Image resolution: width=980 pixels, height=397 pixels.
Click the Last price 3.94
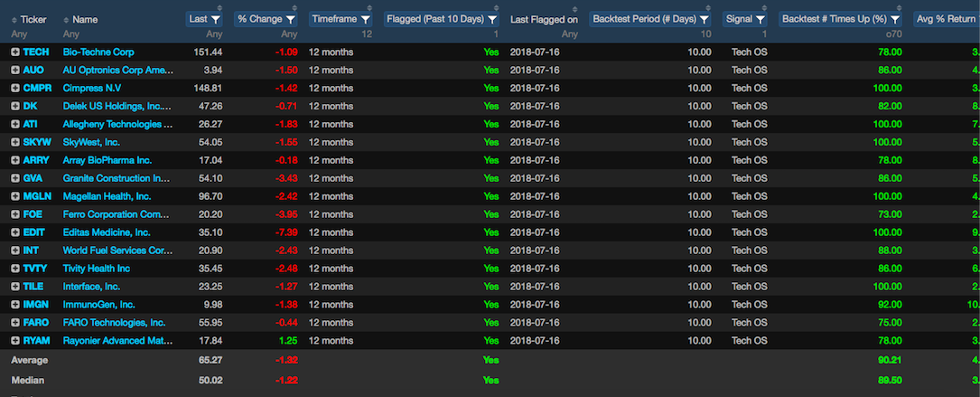coord(214,71)
